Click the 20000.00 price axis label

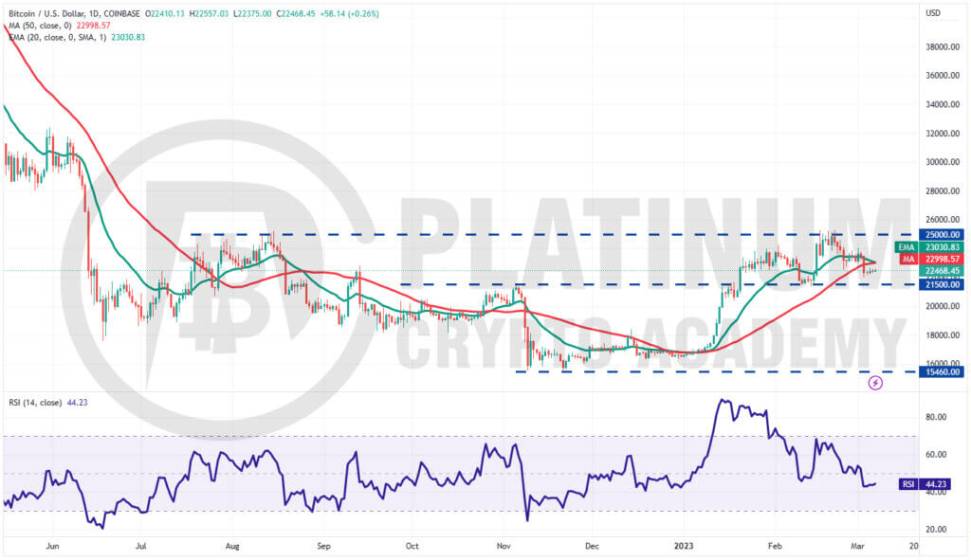943,306
